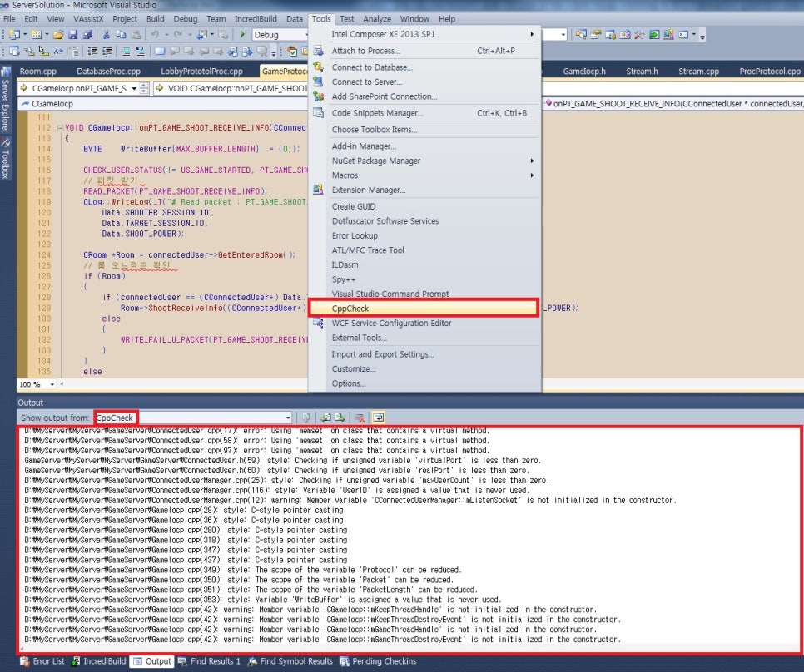Switch to the Stream.h tab

click(642, 72)
